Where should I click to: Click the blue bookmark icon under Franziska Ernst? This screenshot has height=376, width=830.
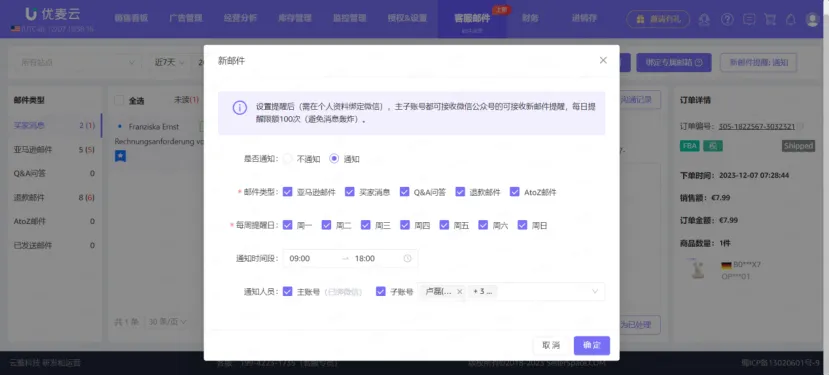pyautogui.click(x=120, y=156)
